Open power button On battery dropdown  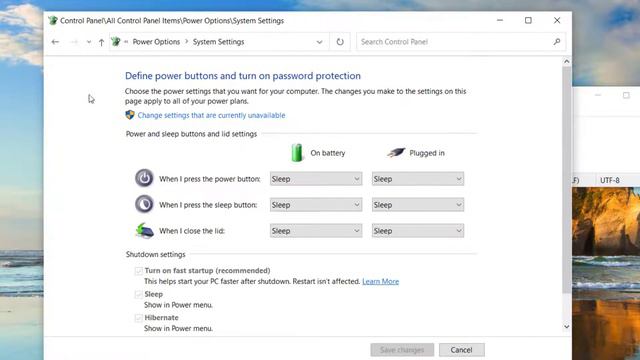point(316,179)
